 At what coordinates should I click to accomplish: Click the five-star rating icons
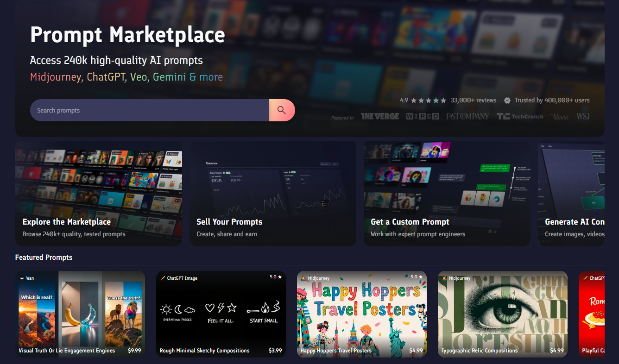point(429,100)
